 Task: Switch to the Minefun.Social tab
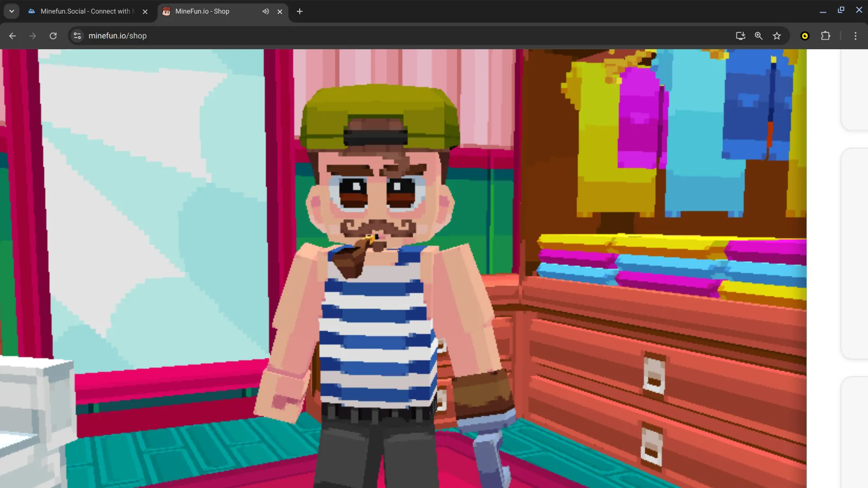click(88, 11)
